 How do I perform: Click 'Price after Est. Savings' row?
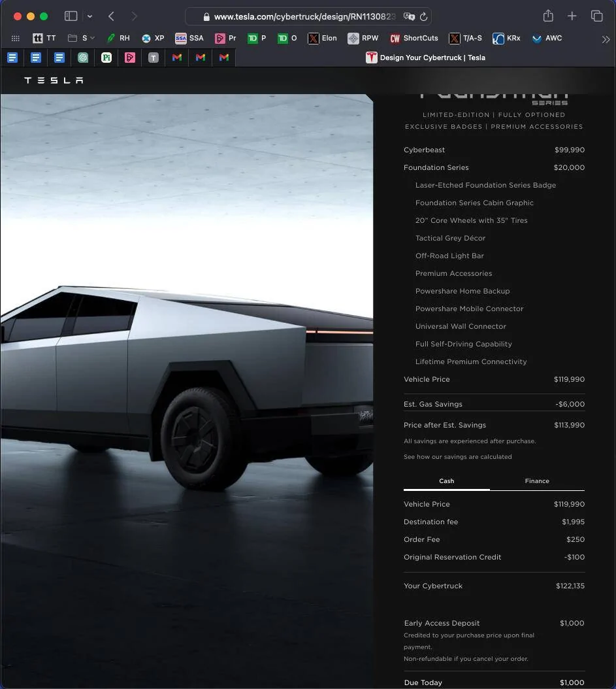494,425
